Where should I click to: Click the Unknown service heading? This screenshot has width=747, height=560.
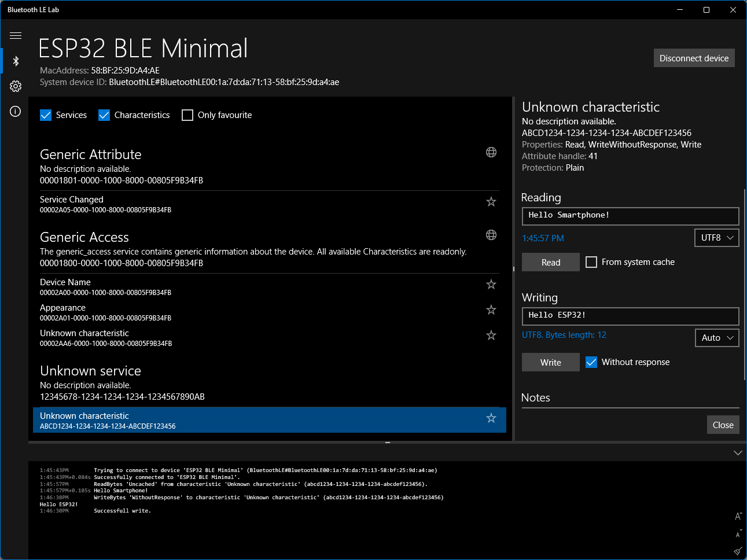[x=90, y=371]
